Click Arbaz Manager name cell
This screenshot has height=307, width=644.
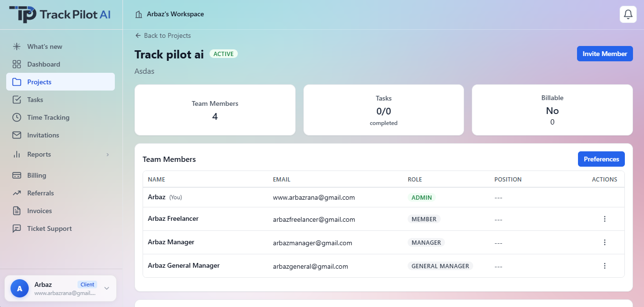[x=171, y=242]
